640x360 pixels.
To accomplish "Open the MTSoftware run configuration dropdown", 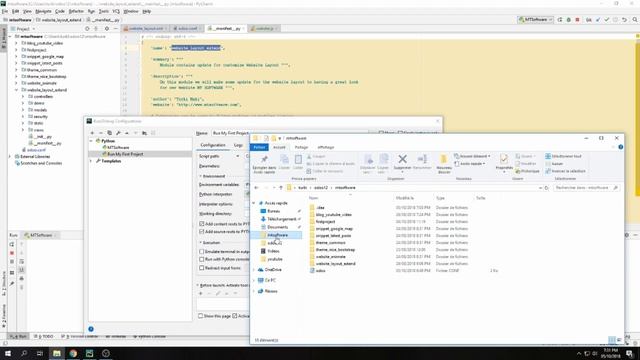I will [536, 20].
